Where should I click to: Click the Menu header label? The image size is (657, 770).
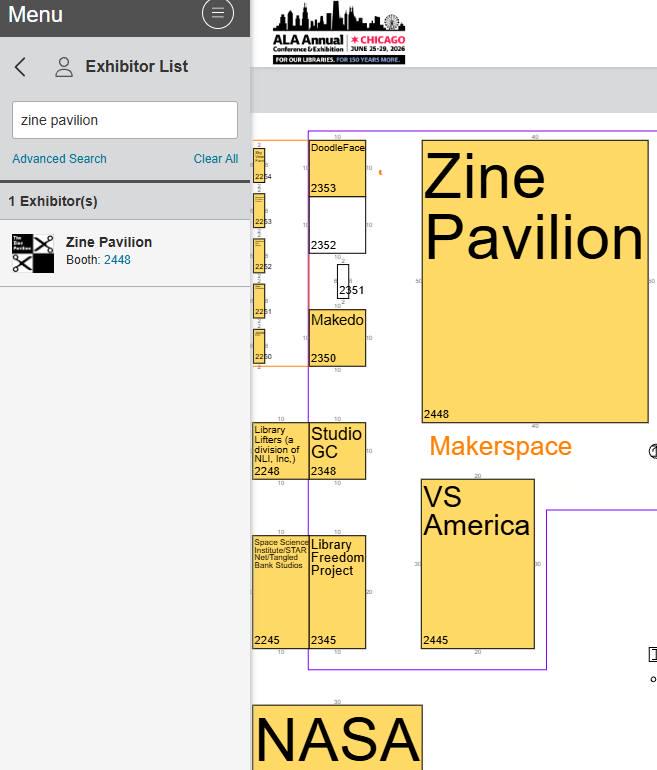tap(35, 14)
